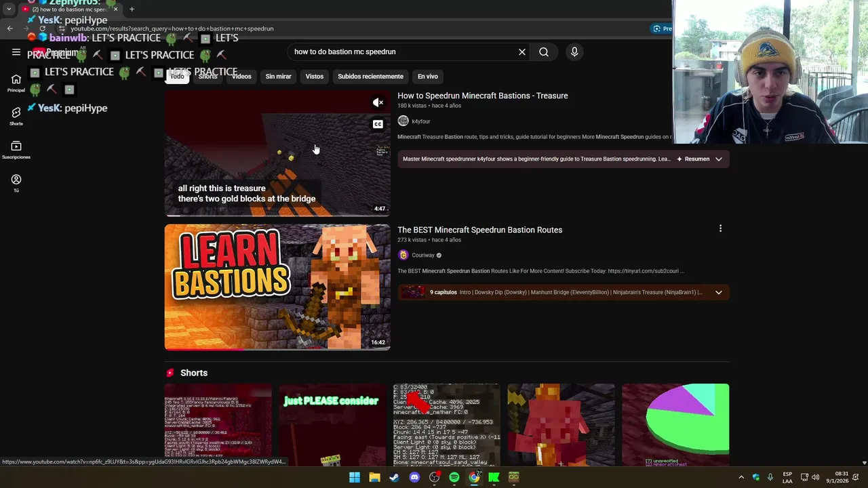Click the chapter thumbnail beside 9 capítulos
Viewport: 868px width, 488px height.
413,293
